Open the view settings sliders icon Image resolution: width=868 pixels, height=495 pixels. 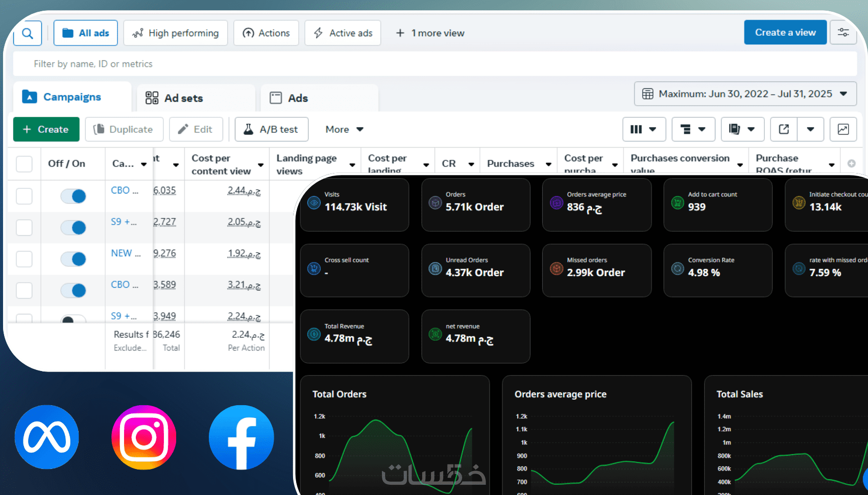point(843,32)
